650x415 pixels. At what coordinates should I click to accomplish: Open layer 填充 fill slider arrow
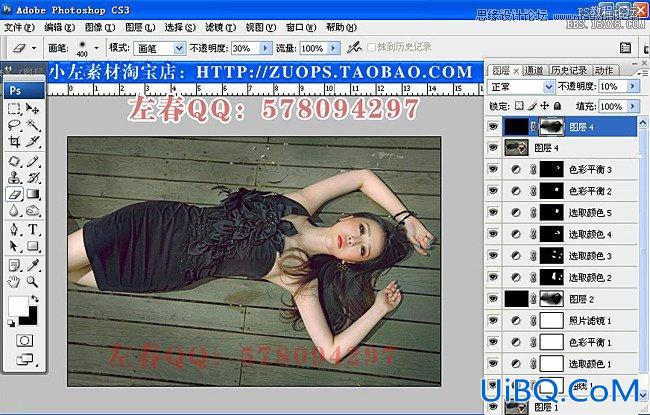coord(633,106)
